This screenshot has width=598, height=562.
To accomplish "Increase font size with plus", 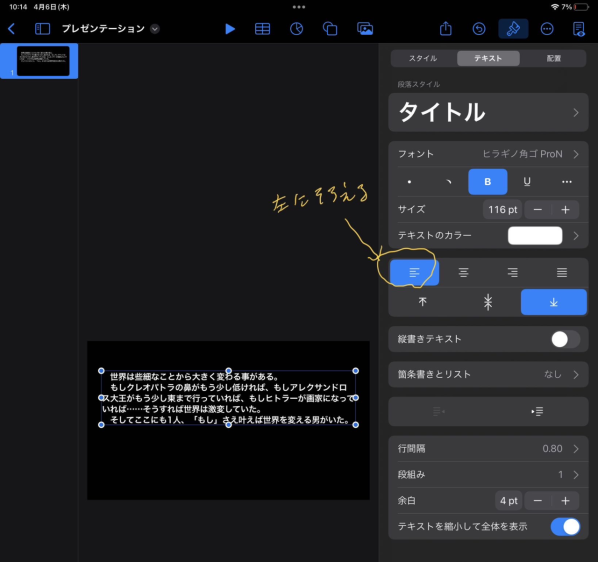I will (x=566, y=210).
